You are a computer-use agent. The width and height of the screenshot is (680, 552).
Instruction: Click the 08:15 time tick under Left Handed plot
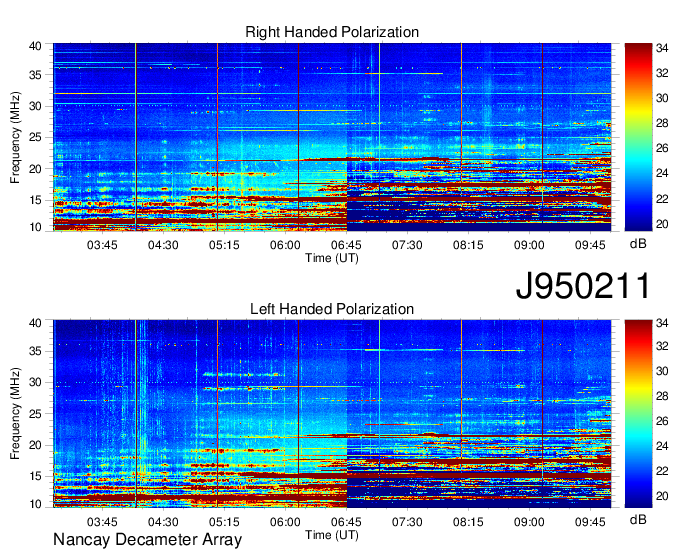(x=468, y=522)
